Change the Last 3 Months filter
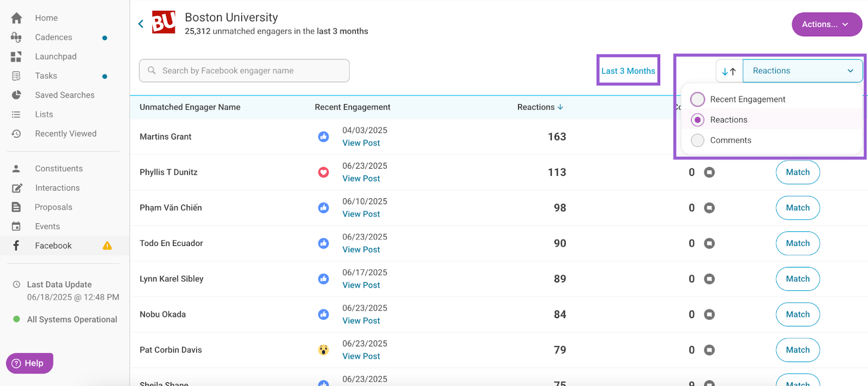The height and width of the screenshot is (386, 868). tap(628, 71)
